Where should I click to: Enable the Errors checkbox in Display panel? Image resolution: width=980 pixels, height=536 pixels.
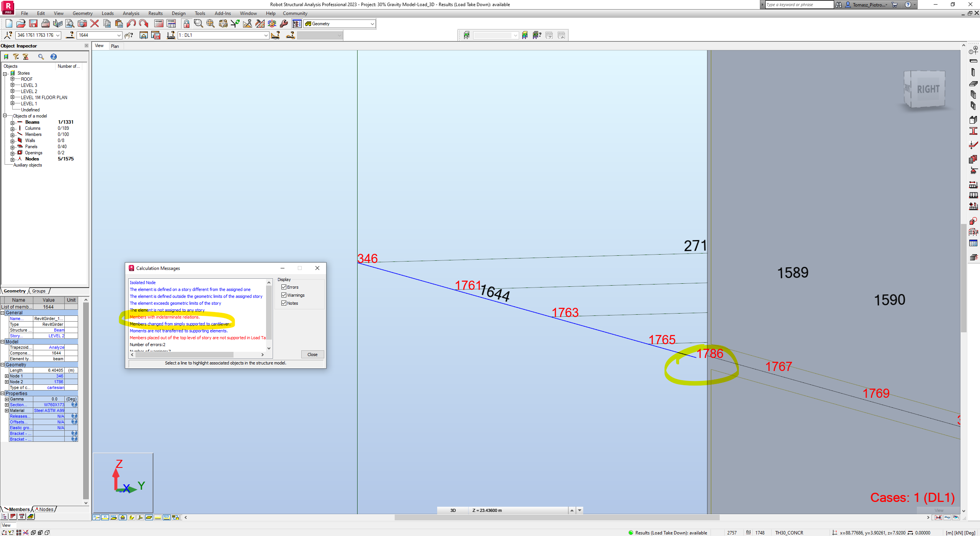[x=284, y=287]
